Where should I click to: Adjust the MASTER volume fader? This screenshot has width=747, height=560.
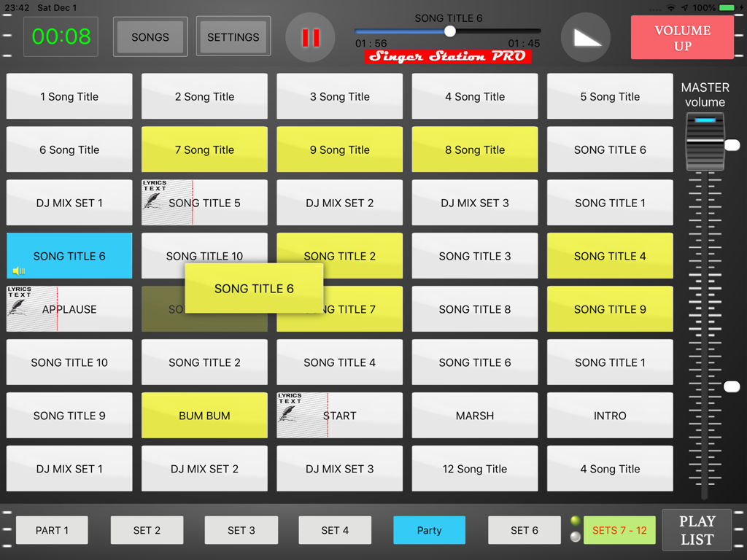tap(705, 143)
